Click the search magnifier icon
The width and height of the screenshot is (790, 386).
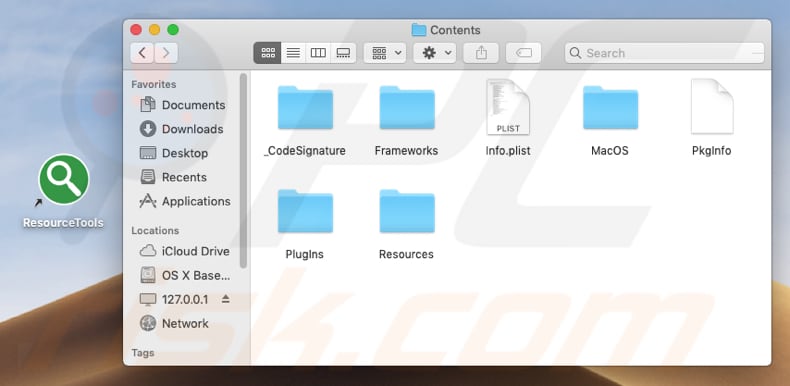point(576,53)
